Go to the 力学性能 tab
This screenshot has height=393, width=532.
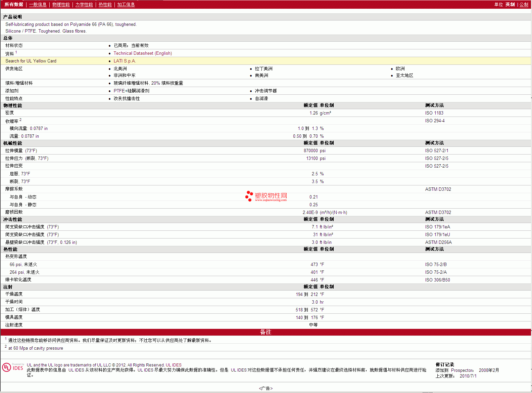click(84, 4)
